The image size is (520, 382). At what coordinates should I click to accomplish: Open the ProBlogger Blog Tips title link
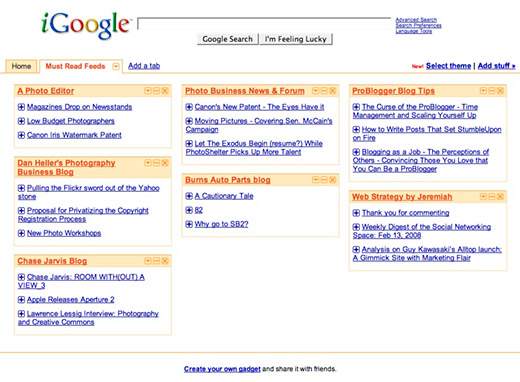393,91
